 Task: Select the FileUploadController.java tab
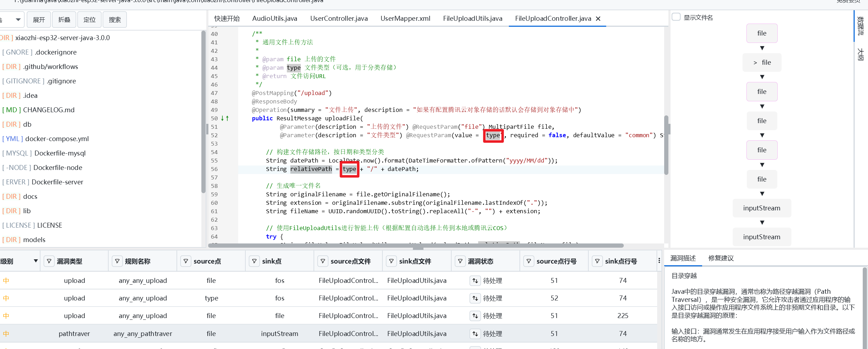553,19
